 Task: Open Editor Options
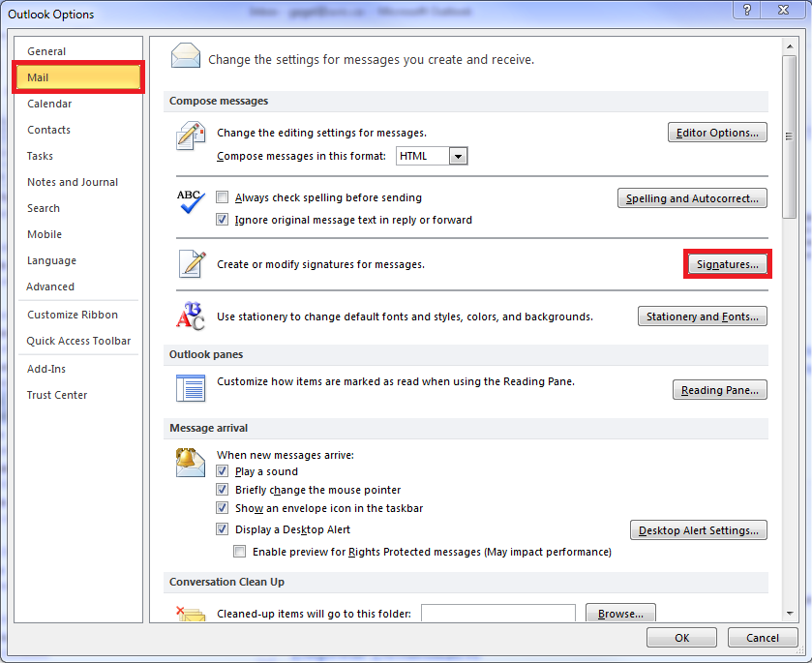(717, 133)
